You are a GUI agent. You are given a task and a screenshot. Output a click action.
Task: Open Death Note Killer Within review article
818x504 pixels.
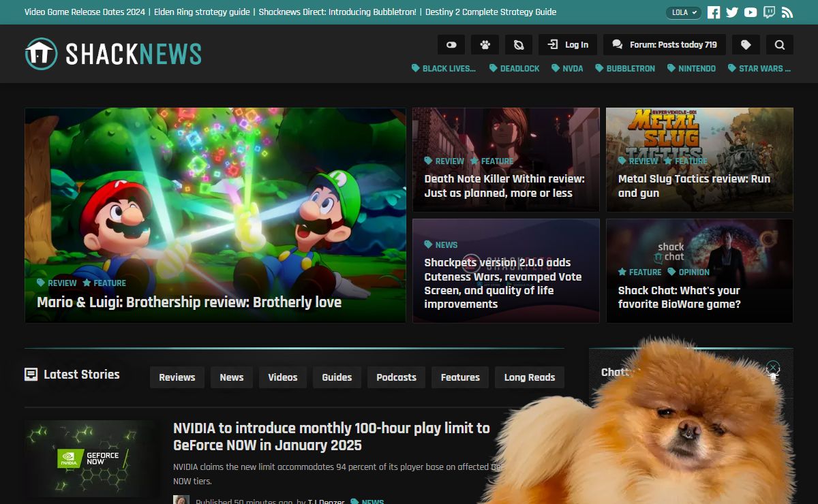coord(504,186)
